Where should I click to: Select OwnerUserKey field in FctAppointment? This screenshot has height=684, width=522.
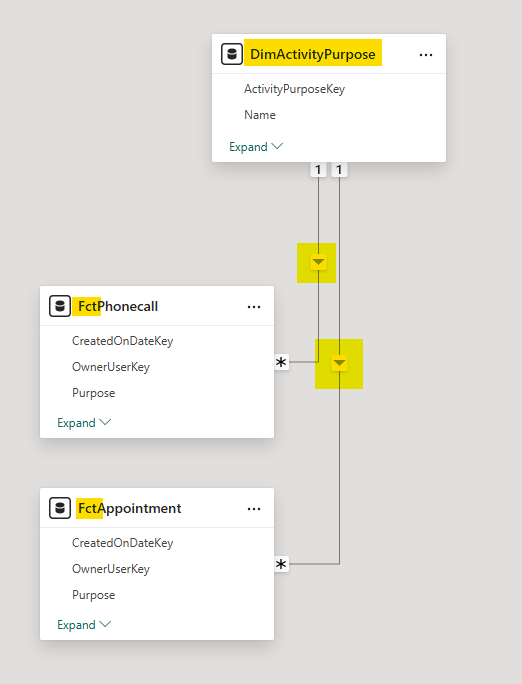111,569
